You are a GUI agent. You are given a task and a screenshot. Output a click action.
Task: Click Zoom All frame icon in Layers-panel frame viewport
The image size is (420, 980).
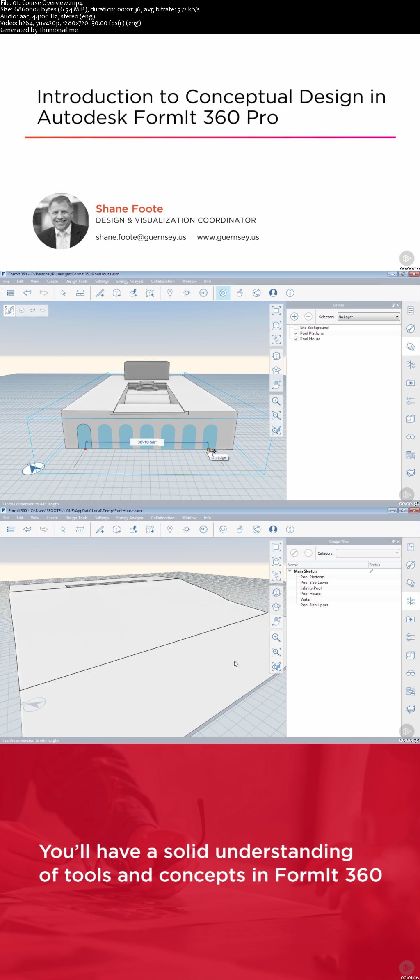(276, 311)
